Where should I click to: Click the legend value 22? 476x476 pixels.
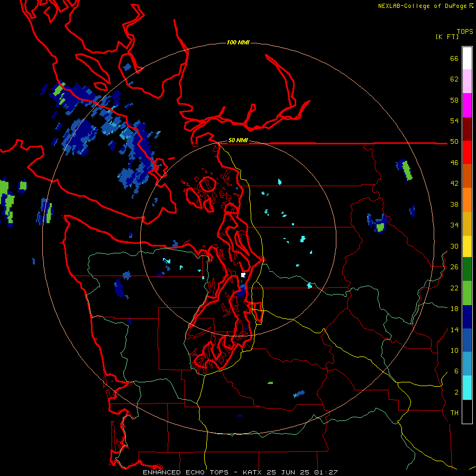point(454,288)
